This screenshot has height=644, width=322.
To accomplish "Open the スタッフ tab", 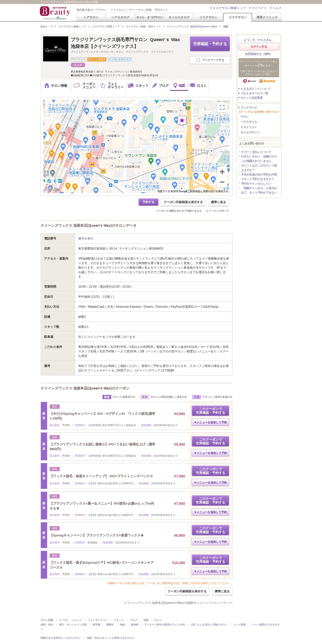I will coord(138,86).
